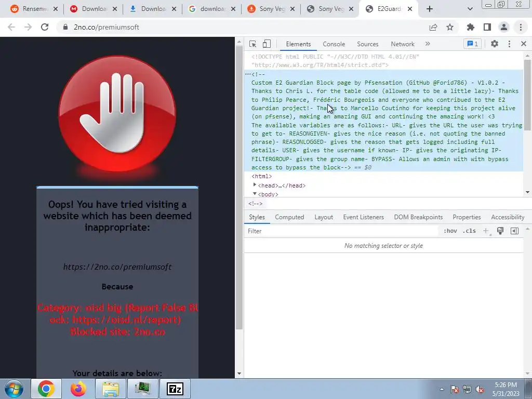
Task: Show more DevTools tabs chevron
Action: click(428, 44)
